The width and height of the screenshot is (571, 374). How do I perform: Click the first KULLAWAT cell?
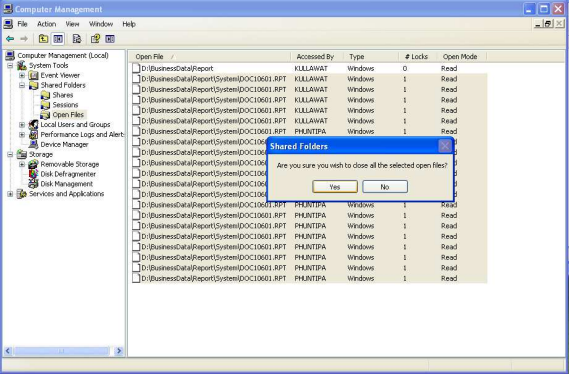311,68
